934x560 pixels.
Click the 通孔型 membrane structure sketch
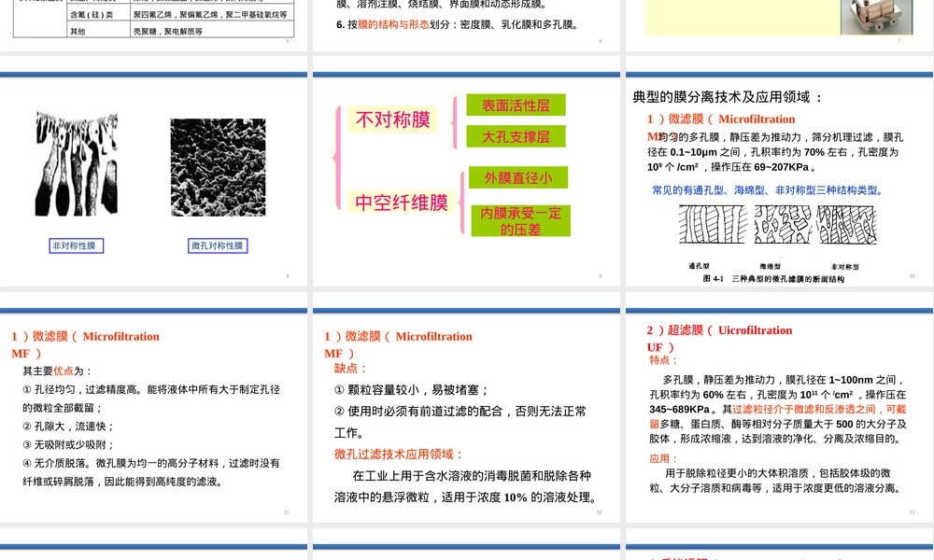pos(713,224)
